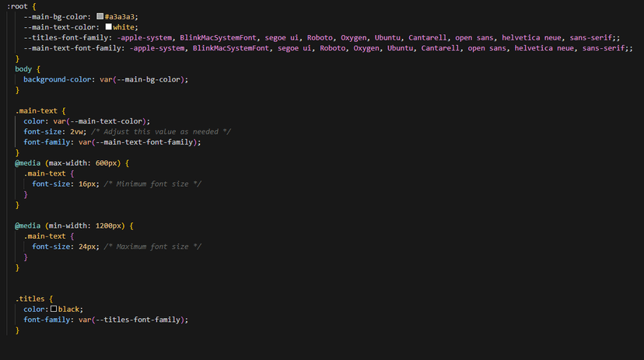Click the body selector

click(23, 68)
